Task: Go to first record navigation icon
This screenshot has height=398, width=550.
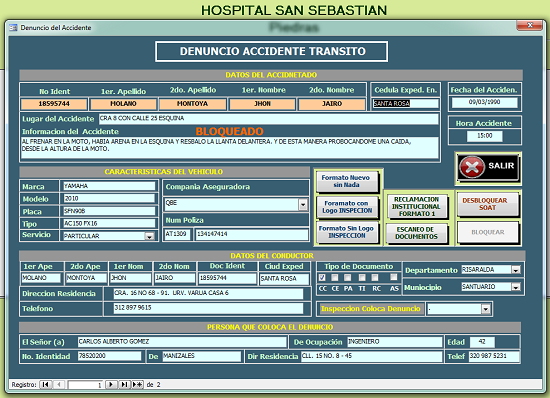Action: point(45,385)
